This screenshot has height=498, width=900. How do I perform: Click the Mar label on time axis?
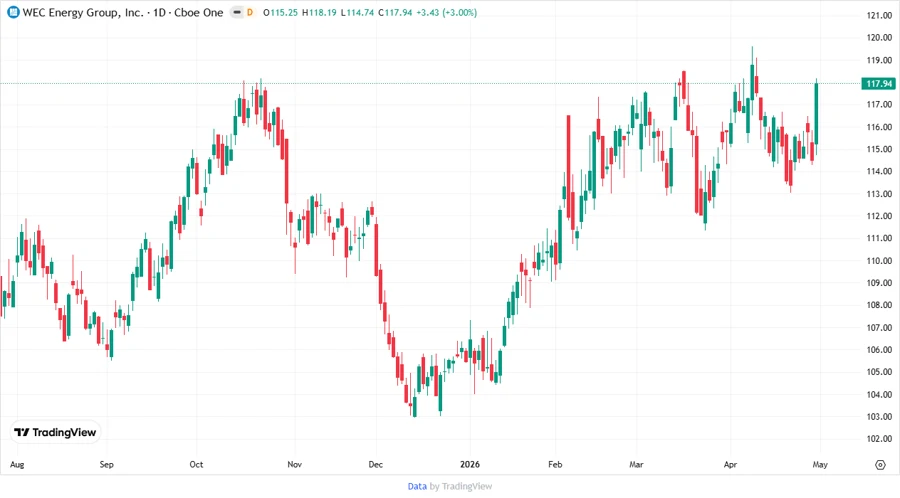(x=636, y=465)
